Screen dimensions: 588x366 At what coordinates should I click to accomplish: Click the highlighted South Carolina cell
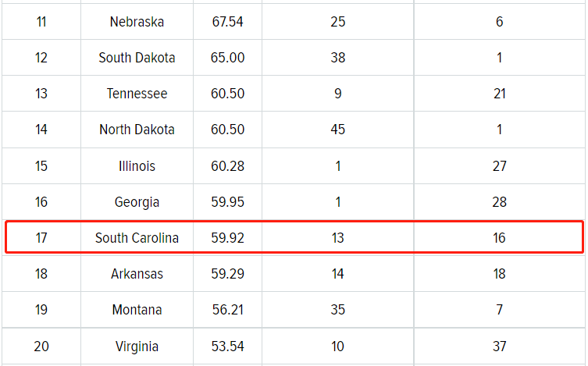[137, 238]
